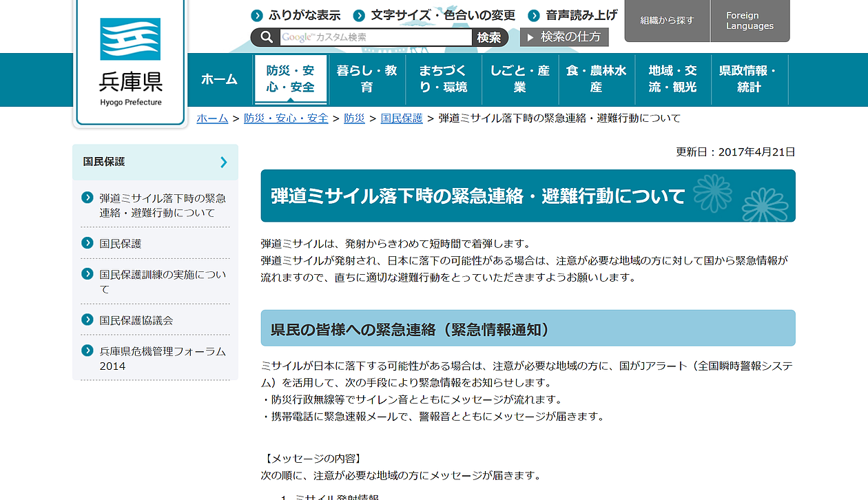This screenshot has height=500, width=868.
Task: Click bullet icon beside 兵庫県危機管理フォーラム2014
Action: click(x=87, y=351)
